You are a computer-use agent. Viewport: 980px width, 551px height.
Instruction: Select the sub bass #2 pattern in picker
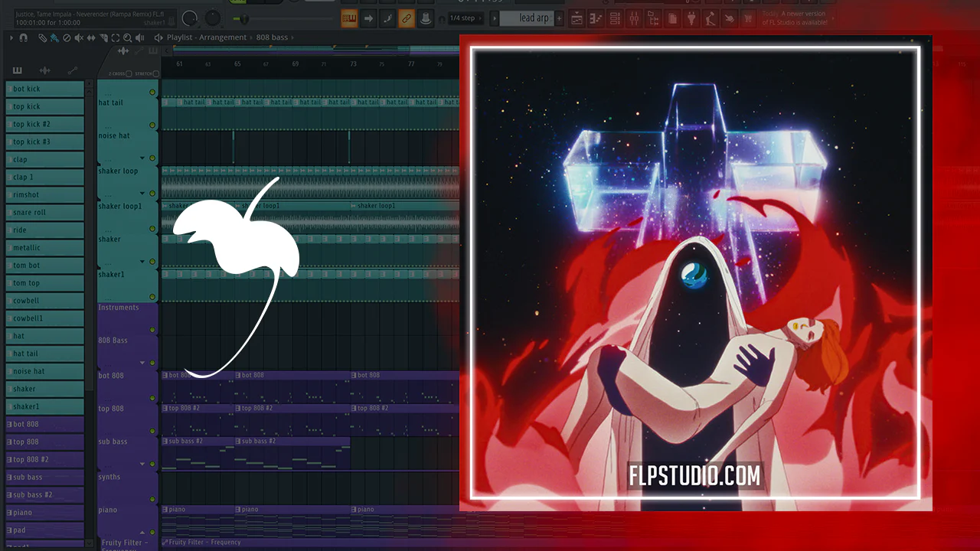[x=45, y=495]
